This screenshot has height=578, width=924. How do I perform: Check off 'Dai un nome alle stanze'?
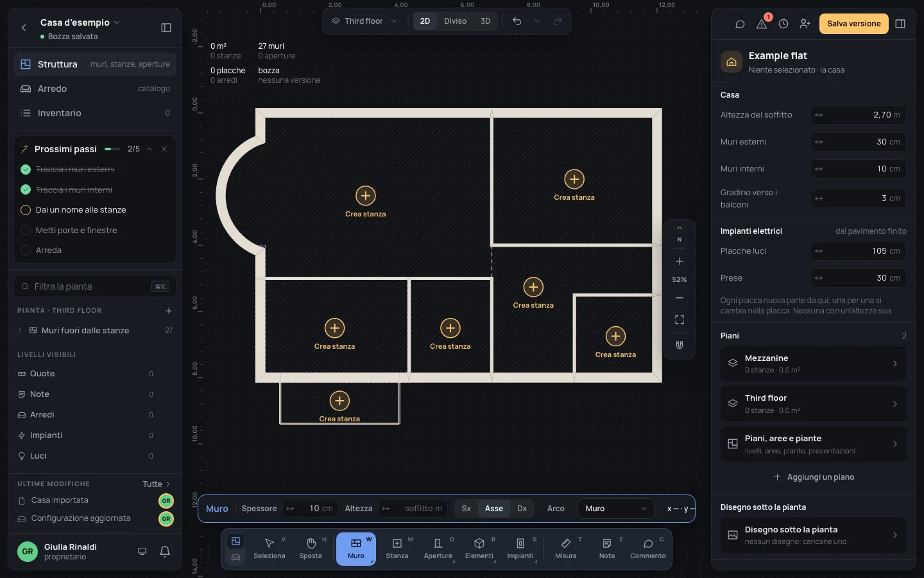click(26, 210)
